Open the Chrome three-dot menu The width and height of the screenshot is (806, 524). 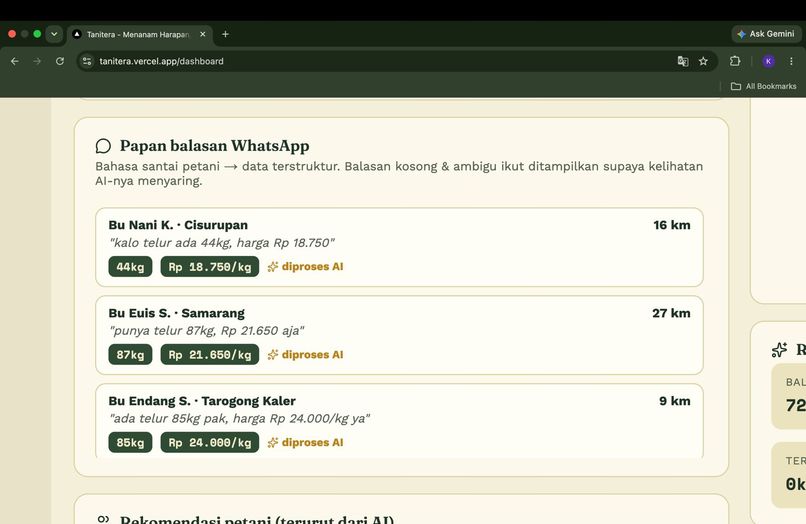pos(791,61)
